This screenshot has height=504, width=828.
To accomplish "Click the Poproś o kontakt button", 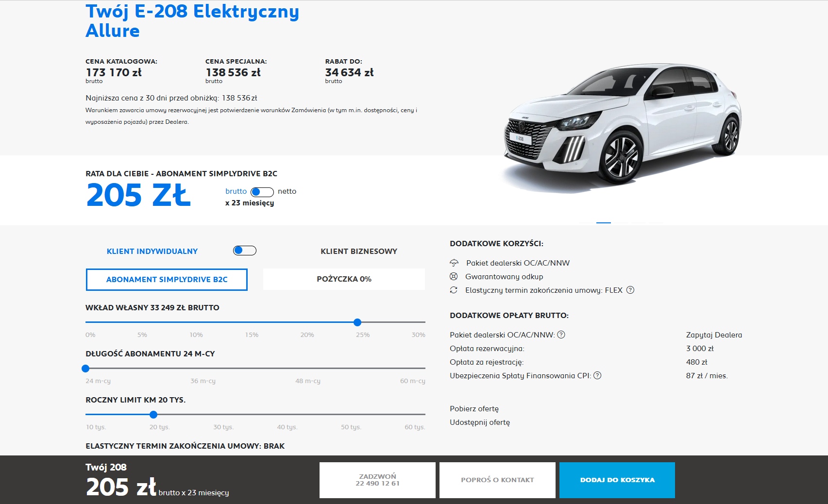I will tap(497, 480).
